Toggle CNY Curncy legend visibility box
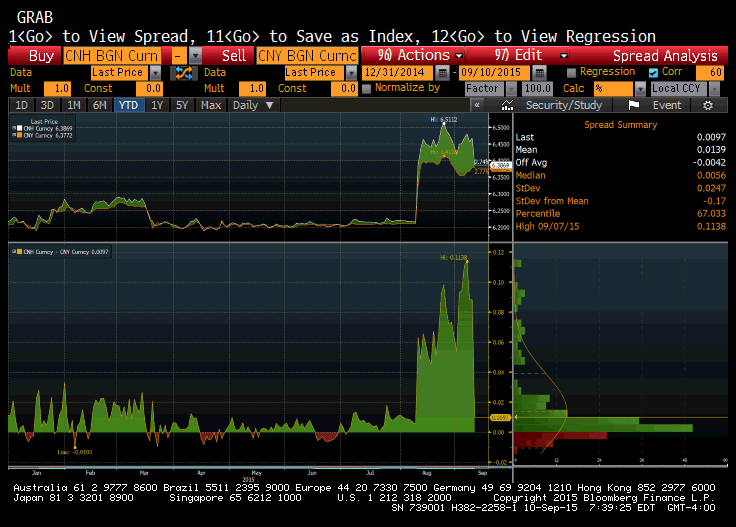 [x=19, y=135]
